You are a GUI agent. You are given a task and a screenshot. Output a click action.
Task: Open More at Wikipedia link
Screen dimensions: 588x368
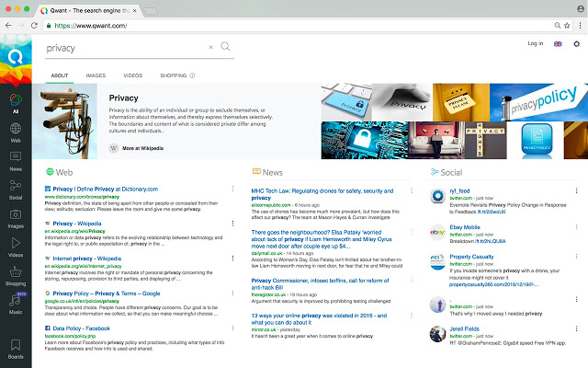pyautogui.click(x=142, y=148)
